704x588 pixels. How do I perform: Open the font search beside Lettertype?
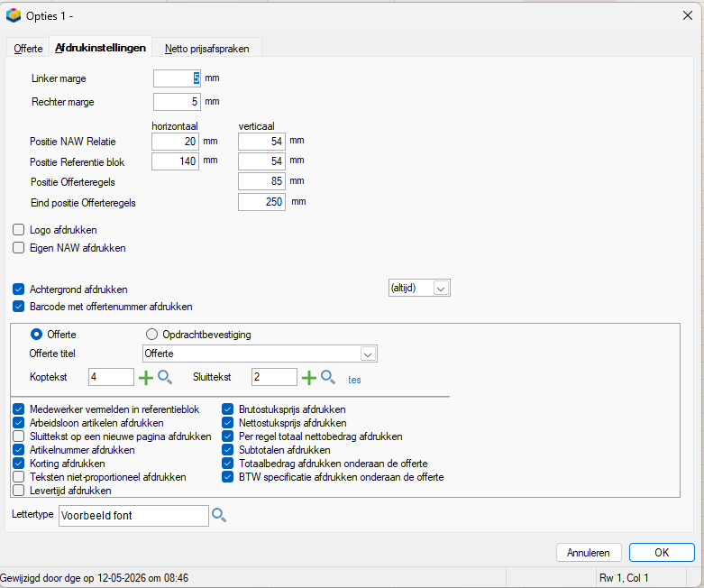(x=219, y=515)
